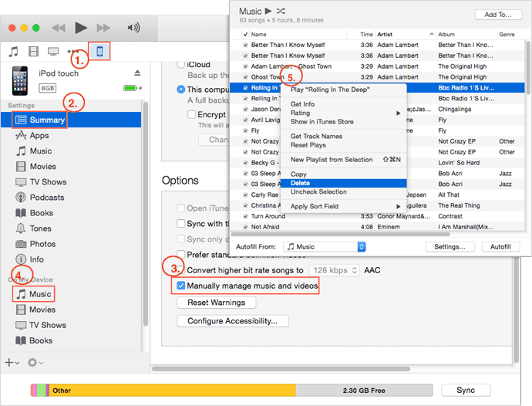Open the 128 kbps bit rate dropdown
This screenshot has width=532, height=406.
point(334,270)
